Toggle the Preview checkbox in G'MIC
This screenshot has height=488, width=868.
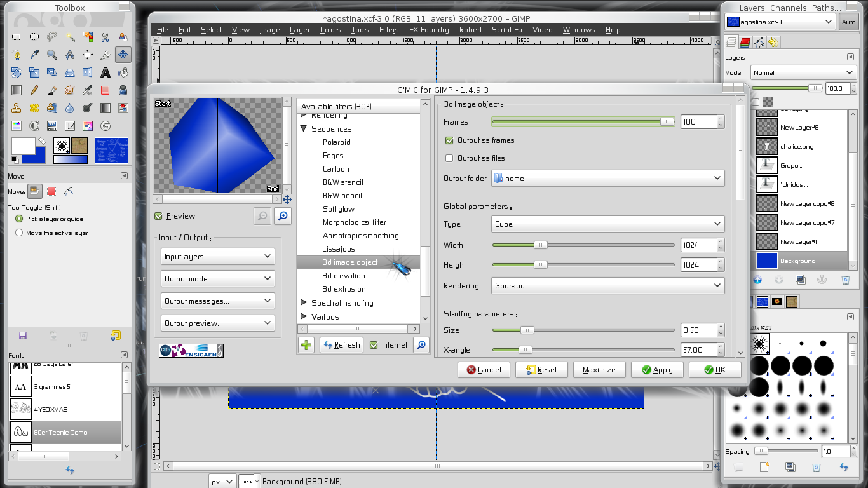click(x=159, y=216)
